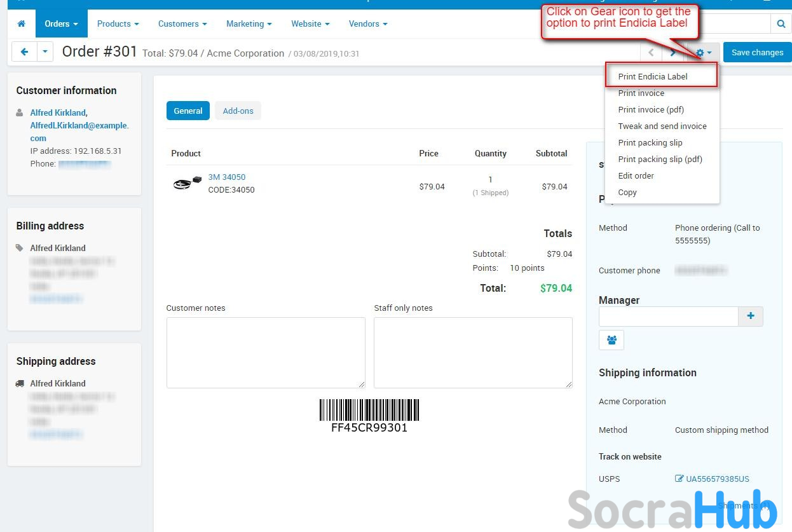Expand the Marketing dropdown menu
The width and height of the screenshot is (792, 532).
tap(249, 24)
